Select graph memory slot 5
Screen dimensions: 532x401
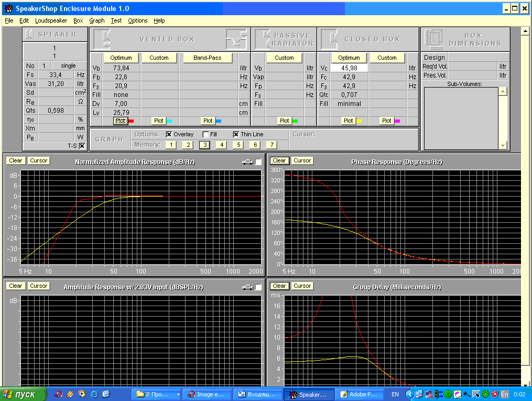pyautogui.click(x=238, y=145)
